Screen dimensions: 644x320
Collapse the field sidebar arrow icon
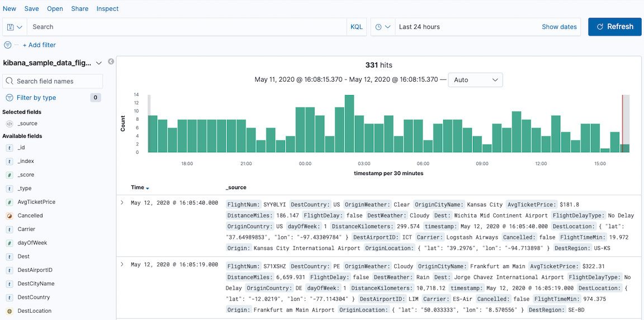111,62
